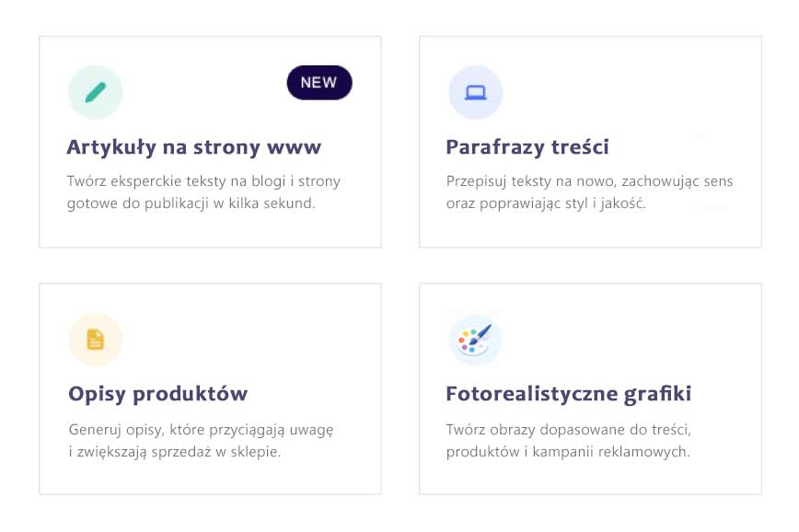This screenshot has height=532, width=799.
Task: Click the line 'Twórz eksperckie teksty na blogi'
Action: point(204,181)
